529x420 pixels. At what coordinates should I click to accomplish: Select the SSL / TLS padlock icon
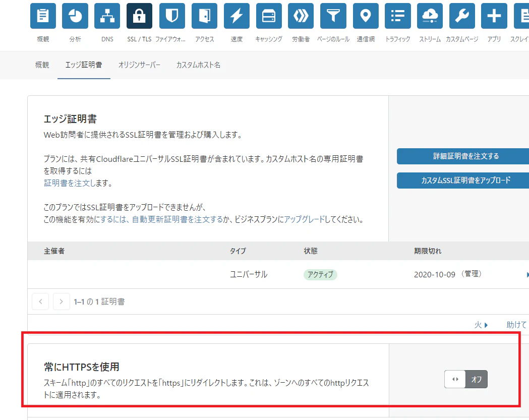click(x=139, y=16)
